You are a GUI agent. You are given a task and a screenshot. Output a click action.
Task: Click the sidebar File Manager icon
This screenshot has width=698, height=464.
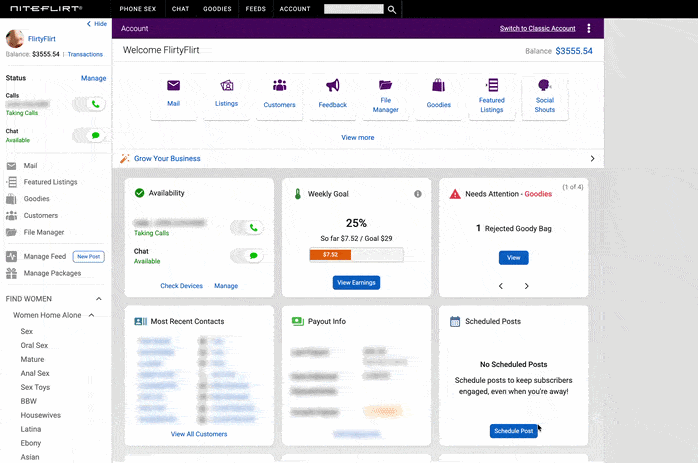click(12, 232)
